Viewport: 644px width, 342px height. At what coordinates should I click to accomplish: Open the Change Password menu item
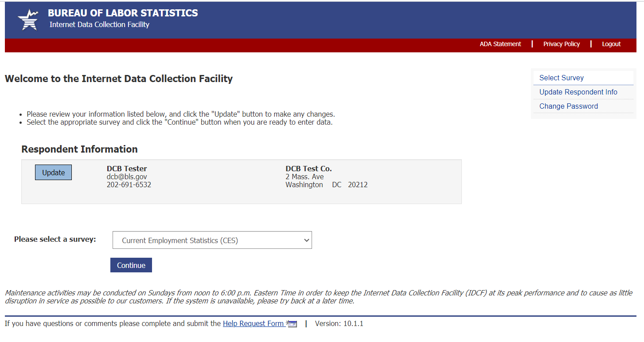pyautogui.click(x=568, y=106)
